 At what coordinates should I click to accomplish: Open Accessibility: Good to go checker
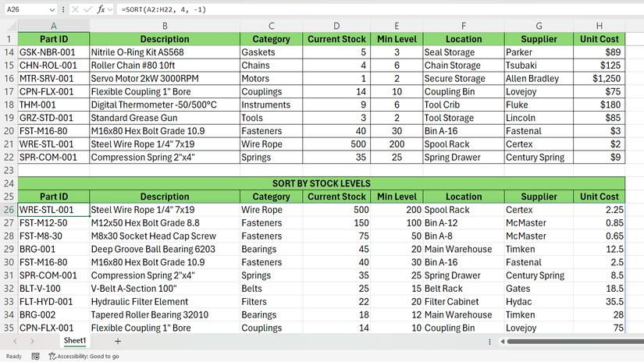tap(84, 356)
